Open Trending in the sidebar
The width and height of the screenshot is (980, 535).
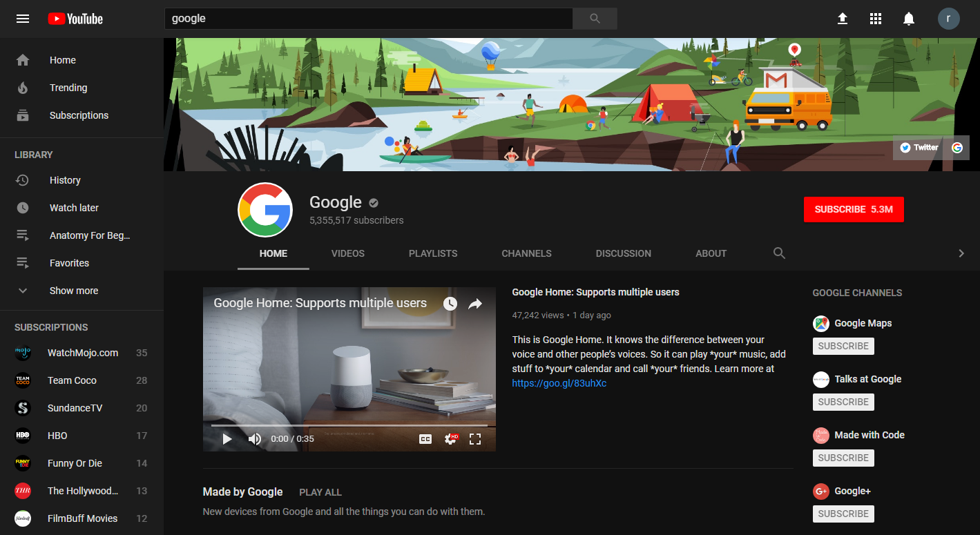[x=81, y=88]
